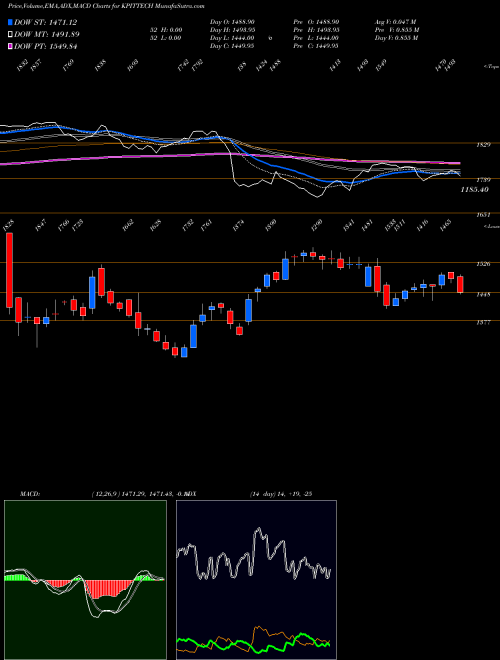Image resolution: width=500 pixels, height=660 pixels.
Task: Click inside the green MACD histogram panel
Action: click(x=85, y=580)
